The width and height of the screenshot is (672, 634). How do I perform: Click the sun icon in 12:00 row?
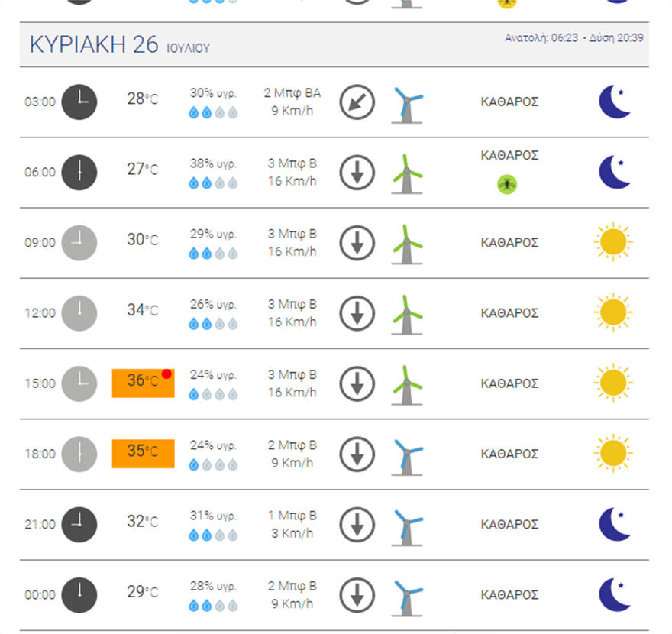[x=612, y=313]
